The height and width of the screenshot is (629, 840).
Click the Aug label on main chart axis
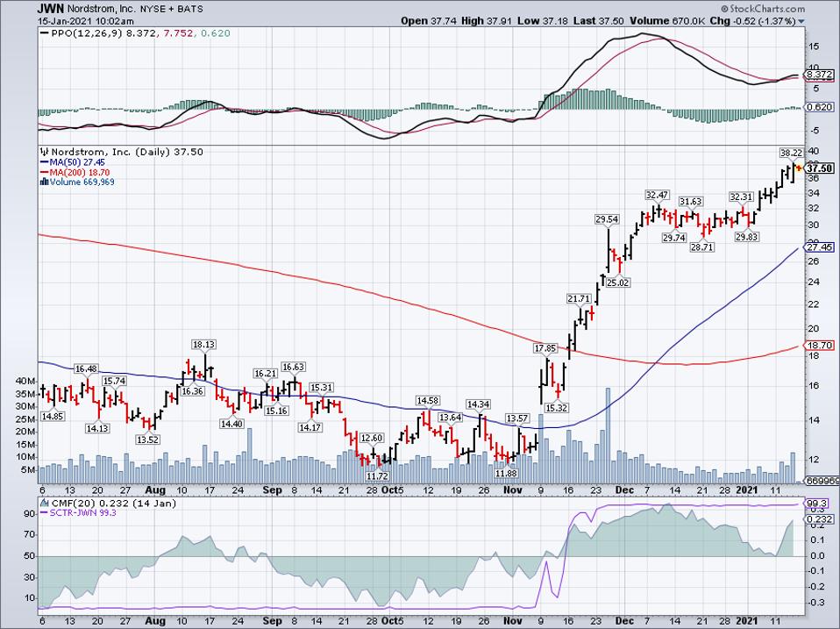coord(155,490)
